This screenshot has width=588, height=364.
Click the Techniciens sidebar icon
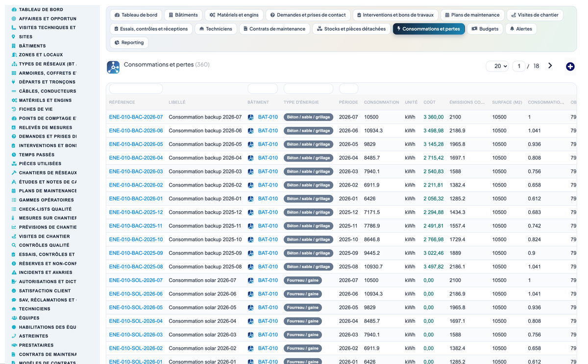[14, 309]
